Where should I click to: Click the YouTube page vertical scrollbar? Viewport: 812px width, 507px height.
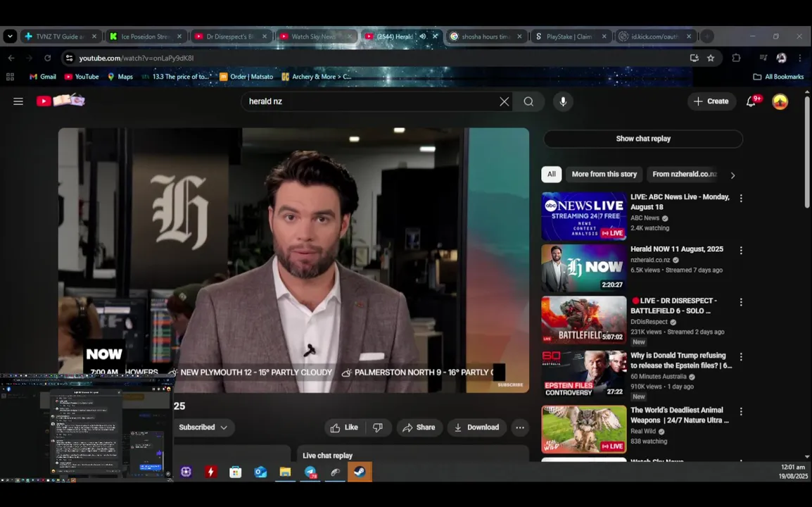click(807, 152)
